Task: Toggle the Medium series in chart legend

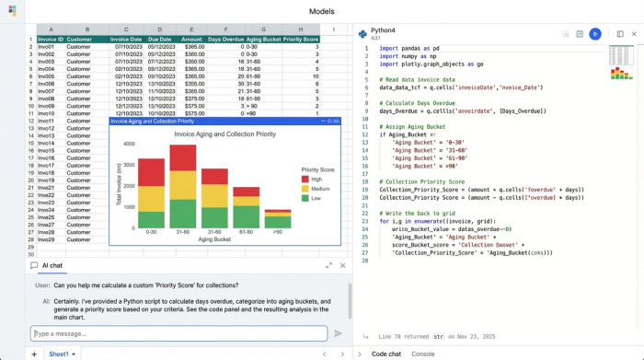Action: click(315, 189)
